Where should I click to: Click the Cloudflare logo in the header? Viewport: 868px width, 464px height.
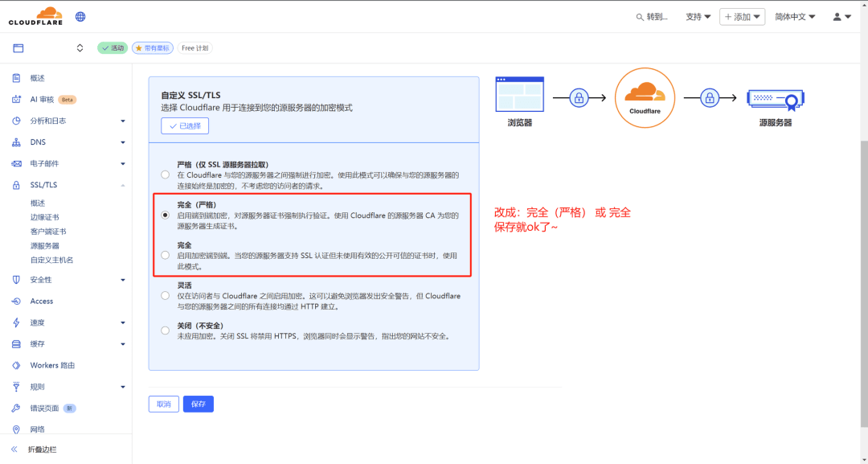36,16
